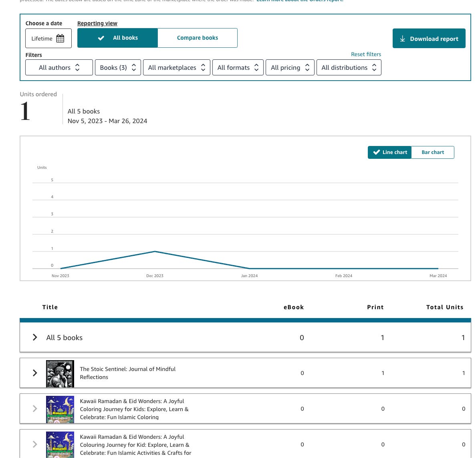The height and width of the screenshot is (458, 476).
Task: Select the Line chart view
Action: click(389, 152)
